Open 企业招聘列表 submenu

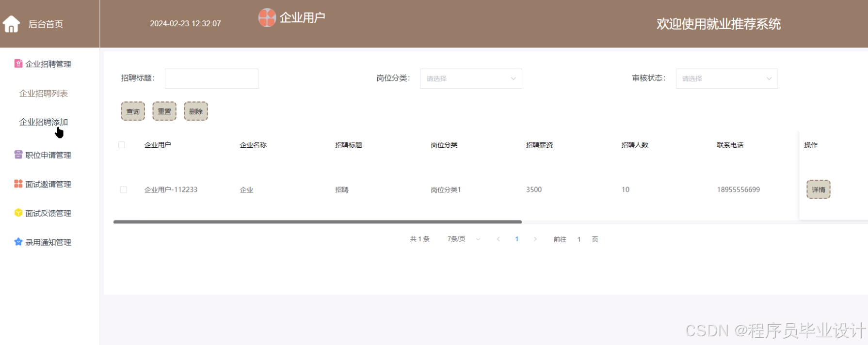44,94
